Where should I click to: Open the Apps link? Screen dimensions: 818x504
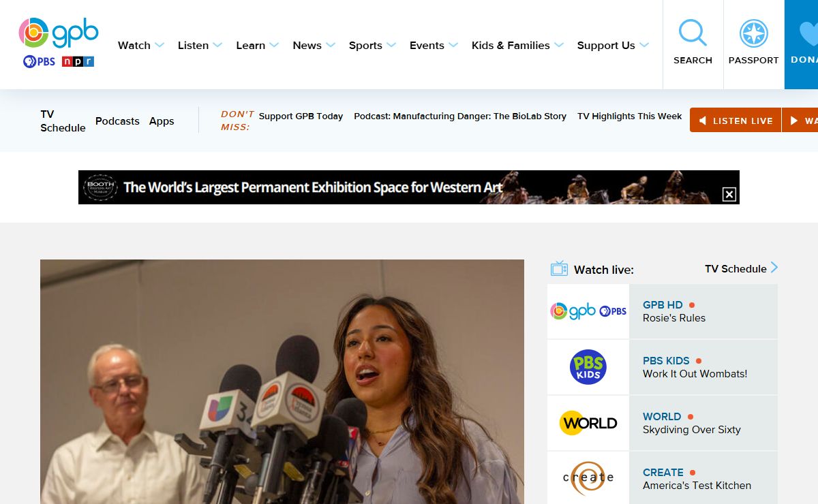[162, 121]
